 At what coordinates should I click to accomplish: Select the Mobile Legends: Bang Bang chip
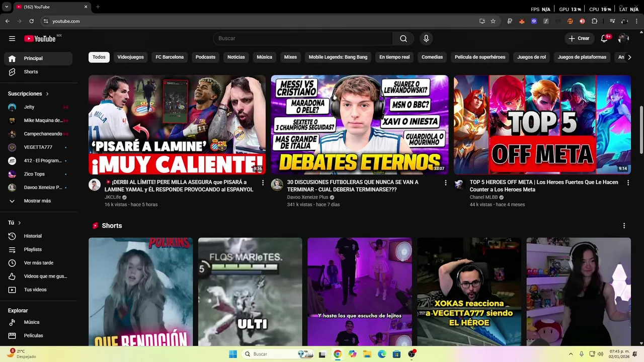click(338, 57)
